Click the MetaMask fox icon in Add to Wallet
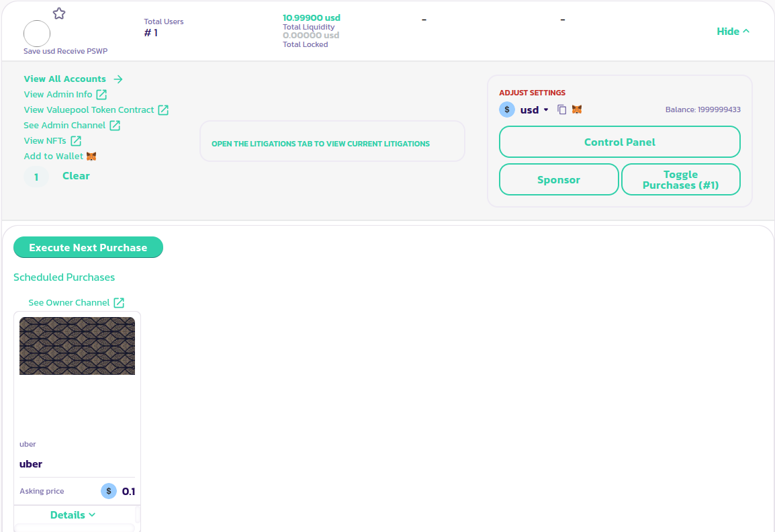 91,157
